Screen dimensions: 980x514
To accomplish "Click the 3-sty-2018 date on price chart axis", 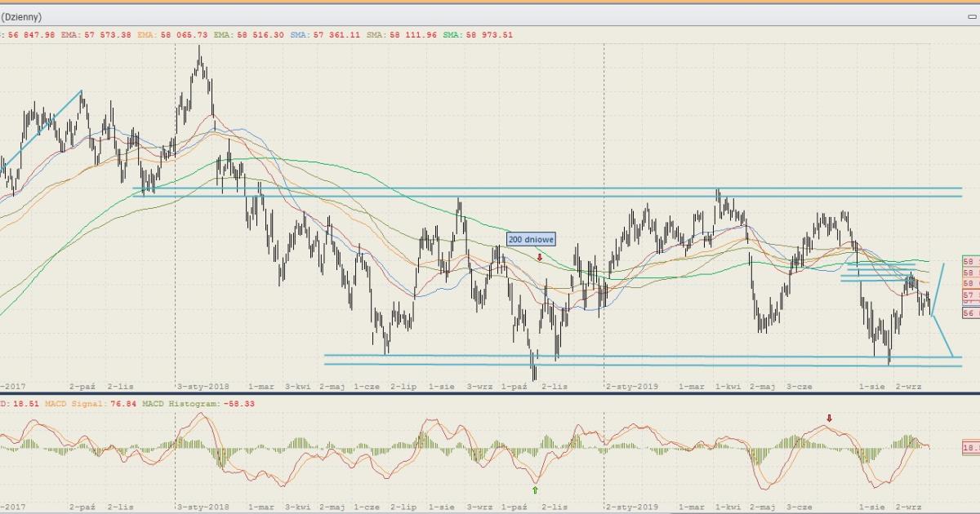I will (x=204, y=386).
